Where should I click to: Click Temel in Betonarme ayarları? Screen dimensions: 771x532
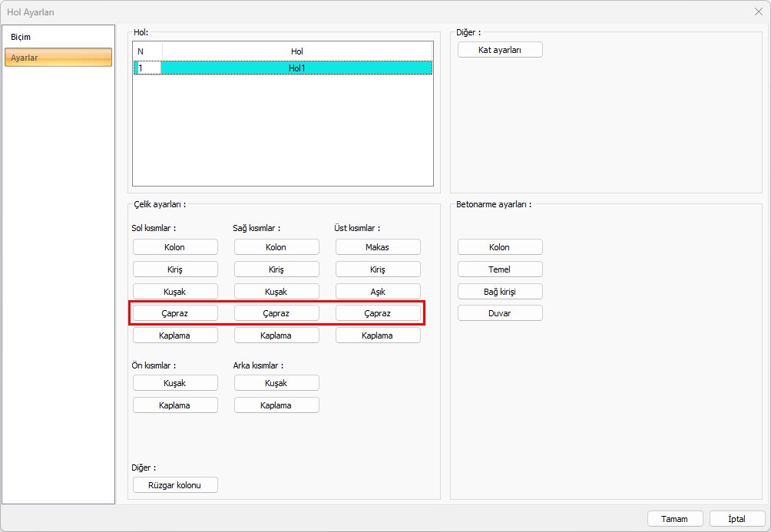click(500, 269)
